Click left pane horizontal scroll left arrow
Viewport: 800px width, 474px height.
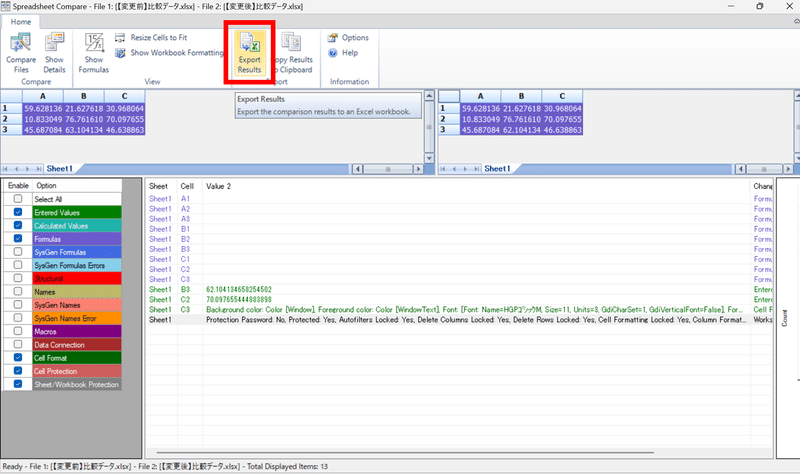point(357,169)
